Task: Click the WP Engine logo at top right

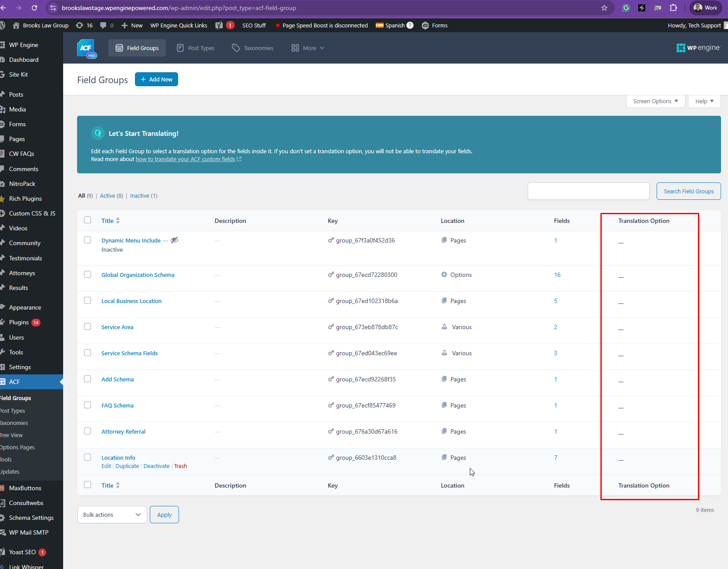Action: (698, 48)
